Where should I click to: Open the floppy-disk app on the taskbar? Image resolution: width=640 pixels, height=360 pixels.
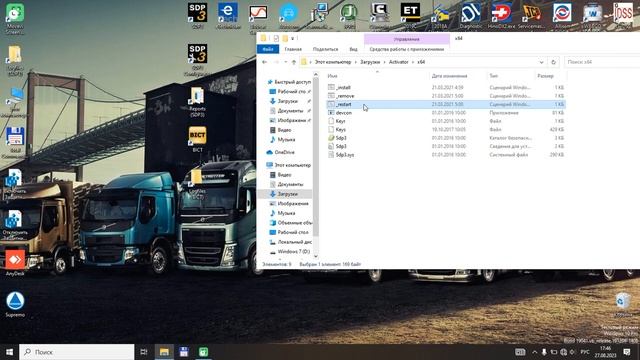point(184,352)
